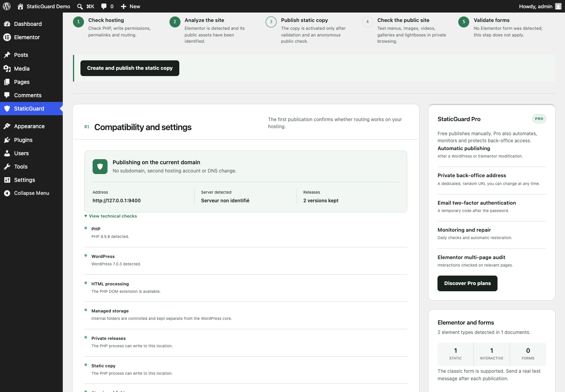Open the search magnifier icon
This screenshot has height=392, width=565.
click(x=80, y=6)
